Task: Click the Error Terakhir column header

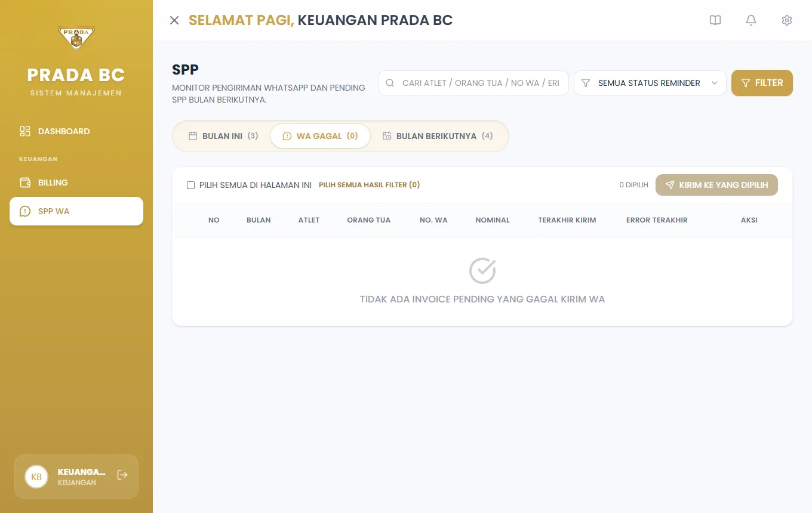Action: (x=657, y=220)
